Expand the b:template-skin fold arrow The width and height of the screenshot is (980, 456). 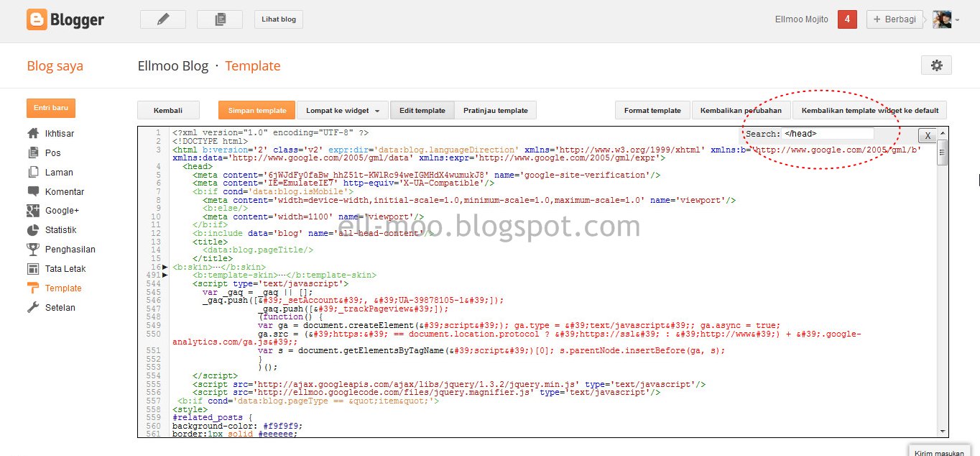click(x=165, y=275)
